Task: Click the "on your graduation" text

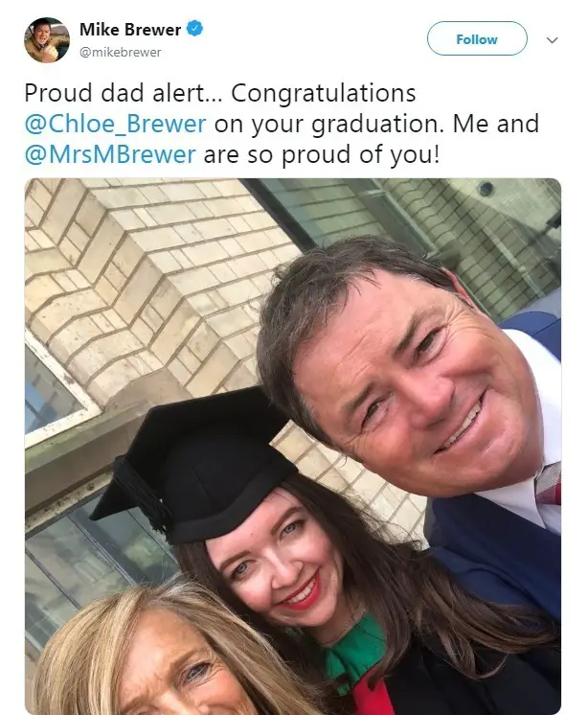Action: pyautogui.click(x=328, y=125)
